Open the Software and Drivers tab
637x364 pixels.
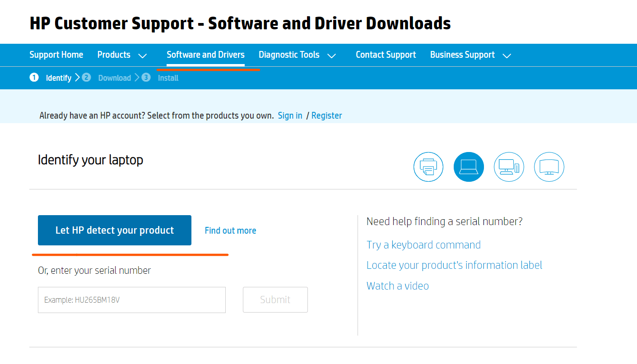[x=205, y=55]
